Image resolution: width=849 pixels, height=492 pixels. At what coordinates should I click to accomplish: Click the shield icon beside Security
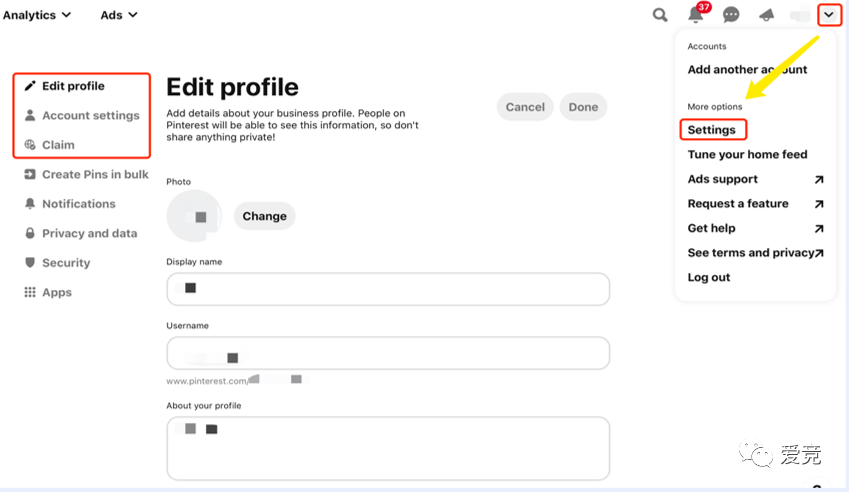30,263
